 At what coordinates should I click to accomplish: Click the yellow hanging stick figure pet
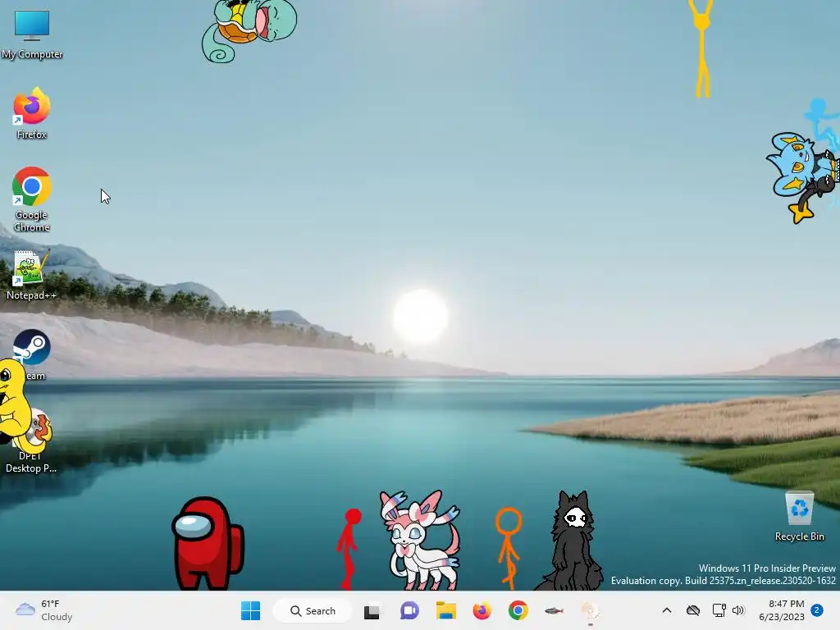tap(702, 48)
